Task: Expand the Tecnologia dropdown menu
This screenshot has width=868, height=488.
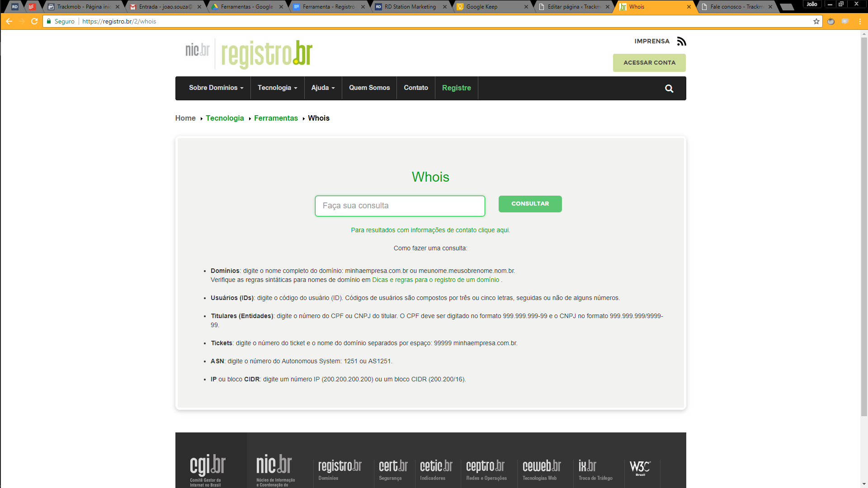Action: click(x=277, y=88)
